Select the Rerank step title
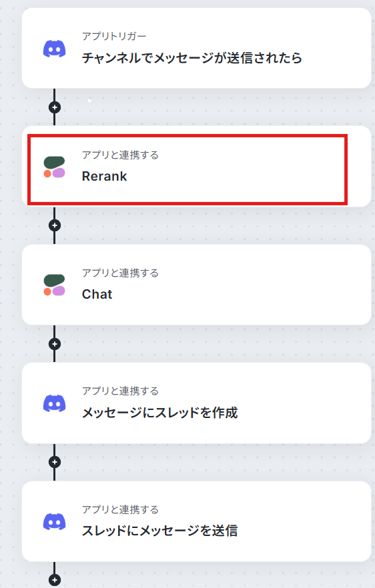Image resolution: width=375 pixels, height=588 pixels. (104, 176)
